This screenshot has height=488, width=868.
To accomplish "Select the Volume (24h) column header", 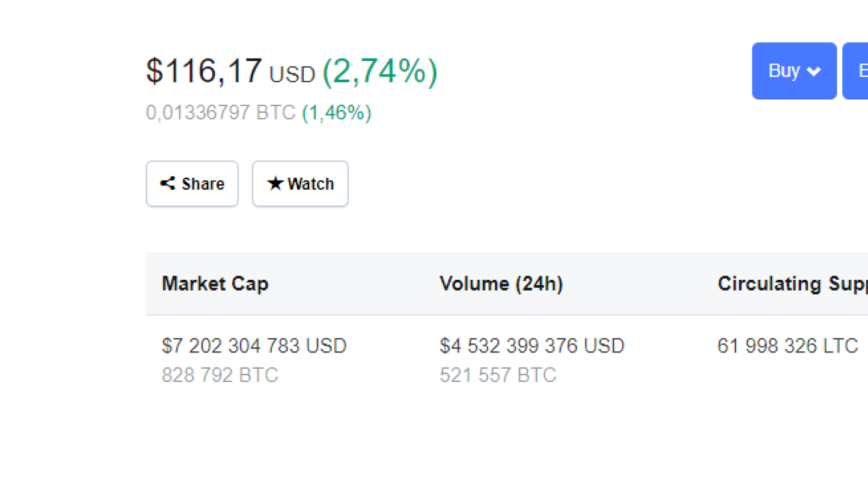I will point(501,284).
